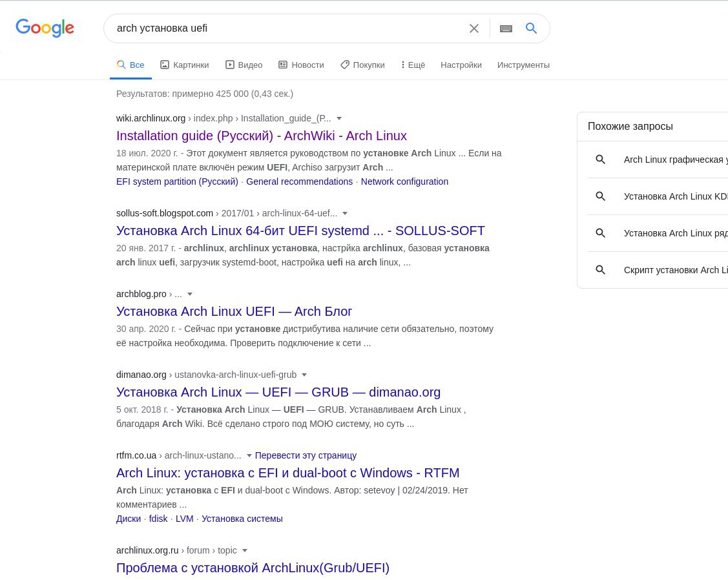Screen dimensions: 728x580
Task: Open Настройки menu
Action: 461,65
